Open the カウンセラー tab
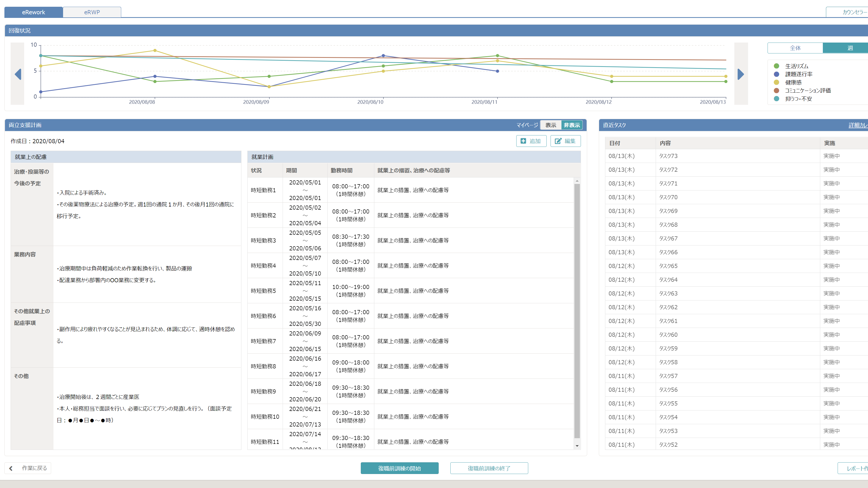The height and width of the screenshot is (488, 868). [847, 12]
